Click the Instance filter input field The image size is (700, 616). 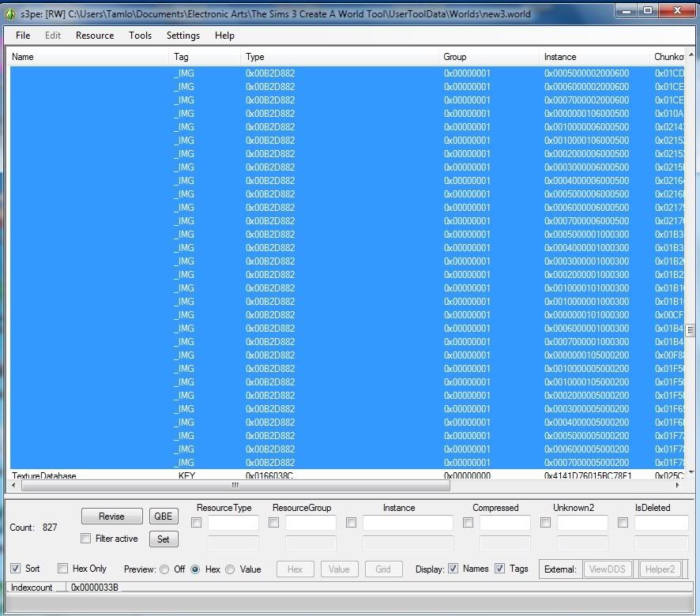coord(408,523)
